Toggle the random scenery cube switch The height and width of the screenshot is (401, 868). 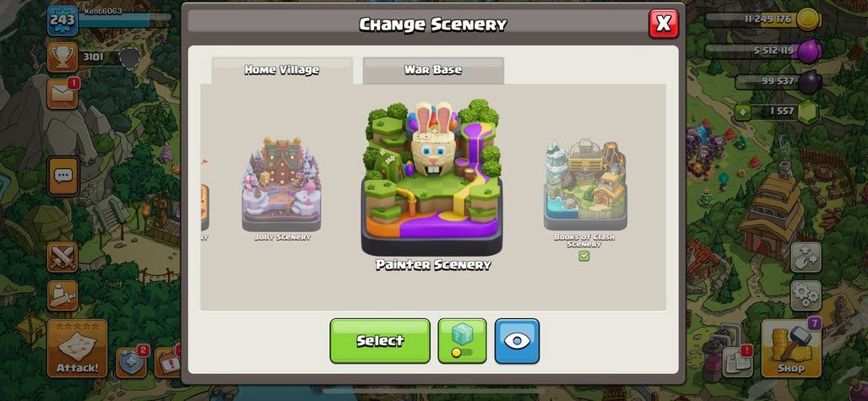pos(462,341)
